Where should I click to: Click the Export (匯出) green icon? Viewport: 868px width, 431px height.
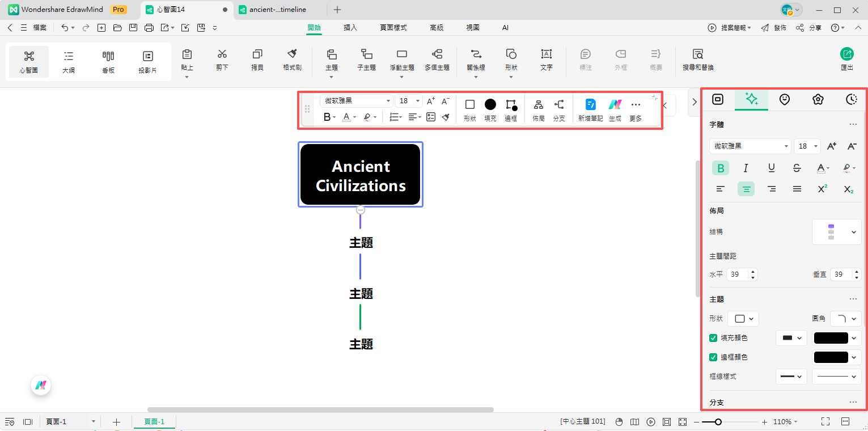tap(846, 59)
